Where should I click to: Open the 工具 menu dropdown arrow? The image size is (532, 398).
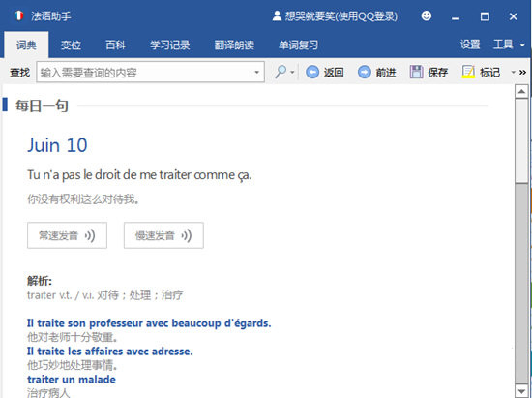point(522,45)
